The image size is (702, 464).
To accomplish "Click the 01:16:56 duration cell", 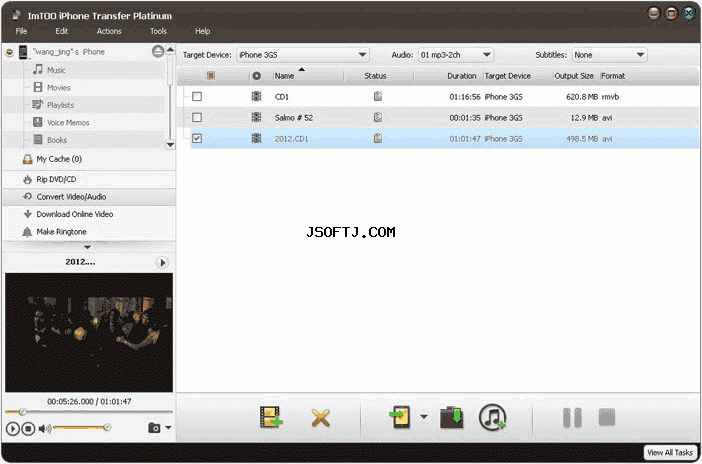I will pyautogui.click(x=465, y=97).
